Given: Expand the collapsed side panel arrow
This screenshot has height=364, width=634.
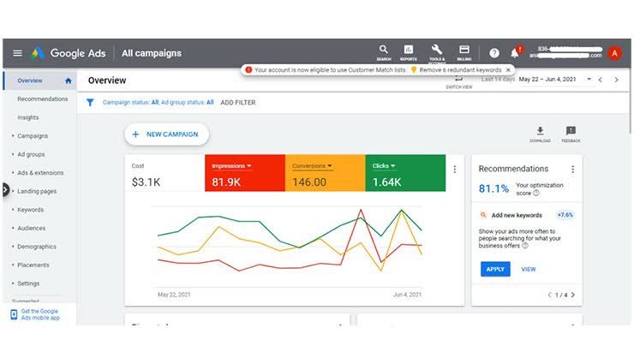Looking at the screenshot, I should [x=5, y=189].
